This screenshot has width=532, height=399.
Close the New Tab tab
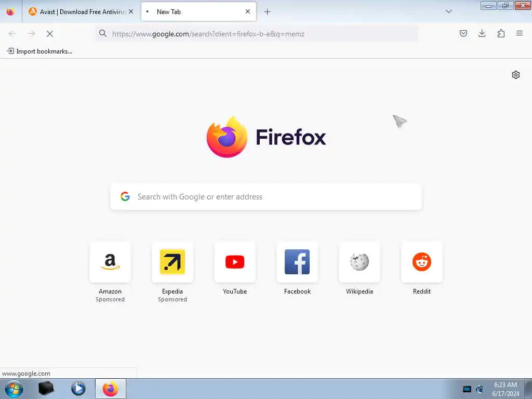click(248, 11)
